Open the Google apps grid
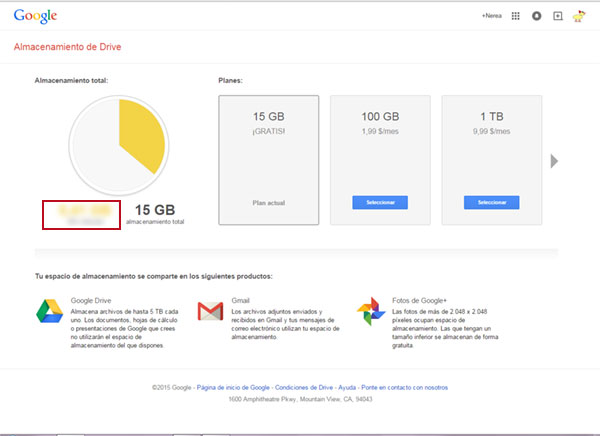The width and height of the screenshot is (600, 436). (x=515, y=16)
